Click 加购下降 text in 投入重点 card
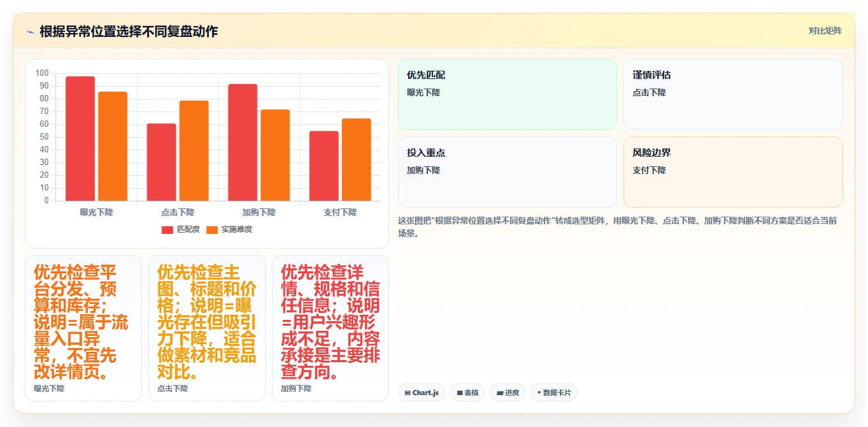868x427 pixels. point(423,170)
